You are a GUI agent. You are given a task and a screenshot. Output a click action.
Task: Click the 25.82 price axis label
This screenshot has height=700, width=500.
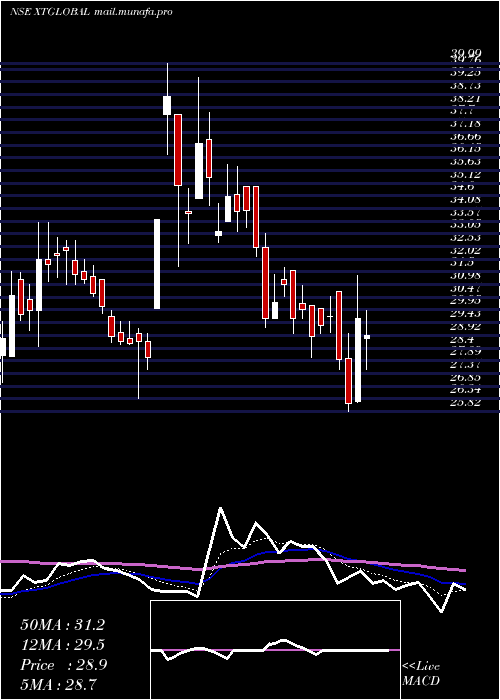(x=465, y=403)
